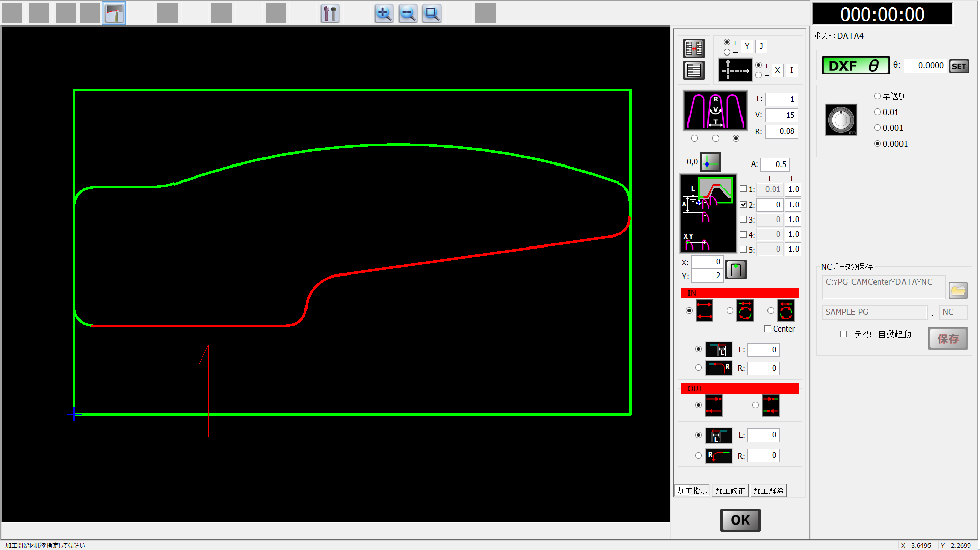
Task: Click the IN radius R corner icon
Action: pos(719,368)
